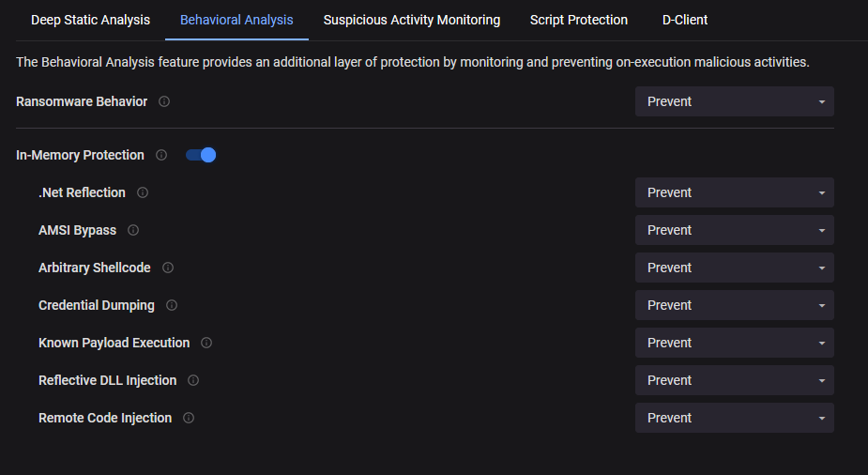Open the AMSI Bypass action dropdown
The width and height of the screenshot is (868, 475).
coord(734,230)
